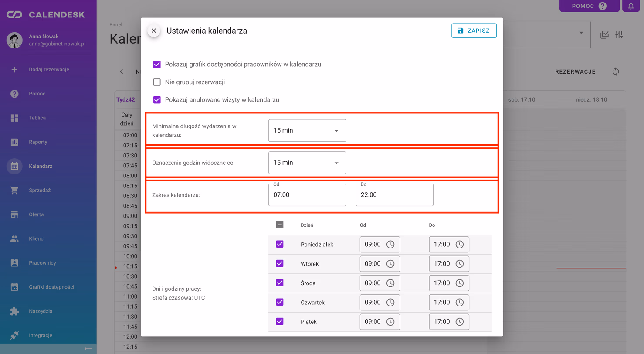This screenshot has width=644, height=354.
Task: Click the calendar range Od field
Action: [307, 195]
